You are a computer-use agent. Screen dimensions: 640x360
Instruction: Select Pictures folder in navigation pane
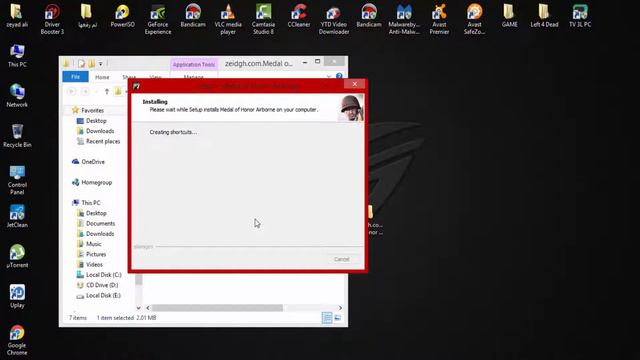91,254
